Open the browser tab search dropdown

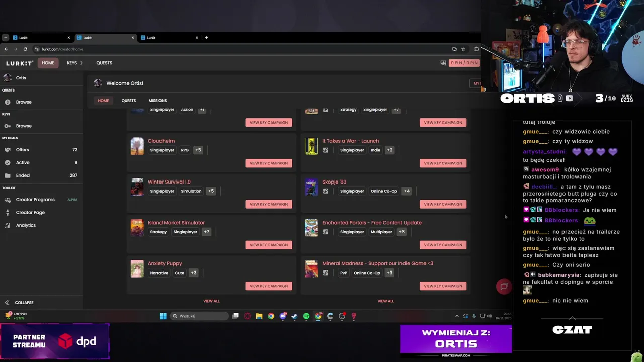coord(5,38)
